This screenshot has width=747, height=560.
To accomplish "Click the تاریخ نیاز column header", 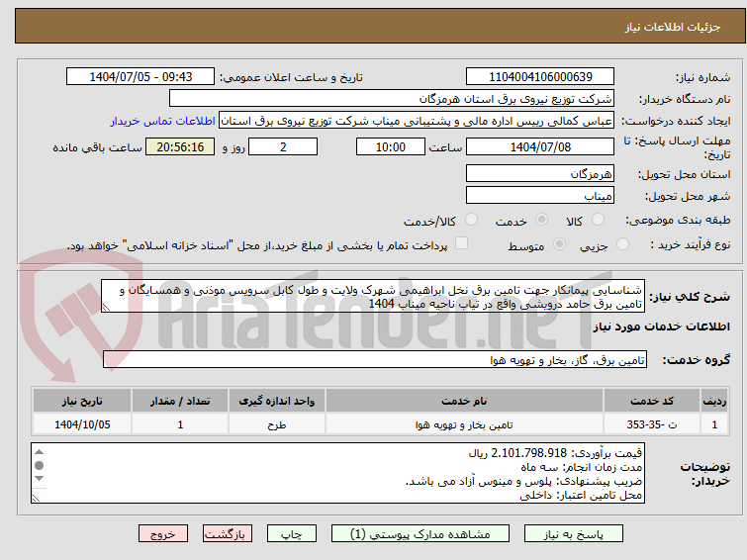I will tap(82, 401).
